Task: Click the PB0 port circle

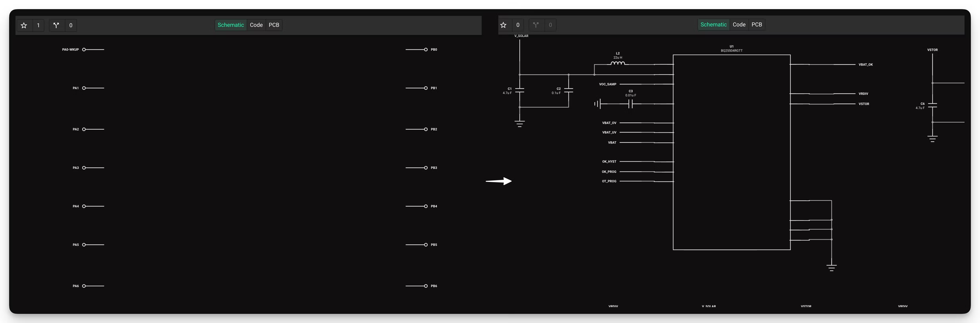Action: tap(426, 49)
